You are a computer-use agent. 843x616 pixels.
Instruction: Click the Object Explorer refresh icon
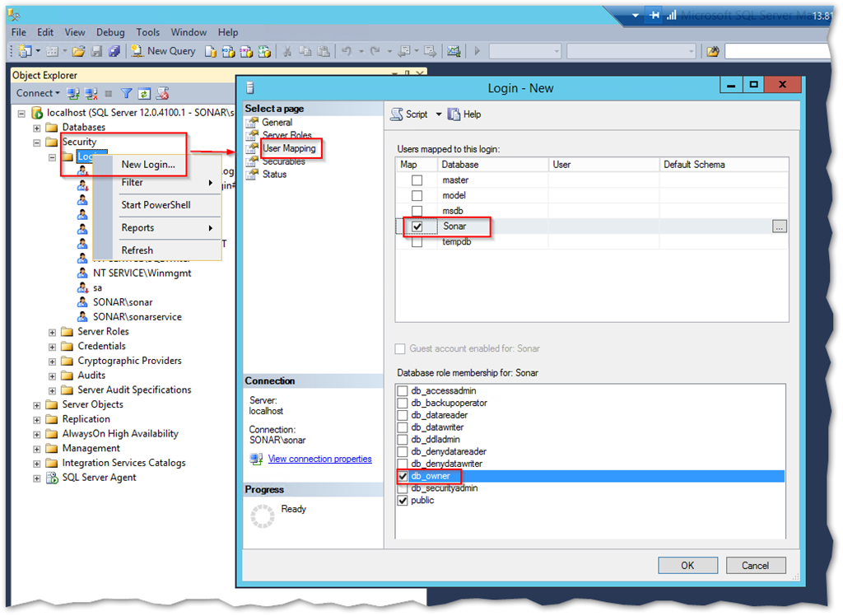click(x=144, y=94)
